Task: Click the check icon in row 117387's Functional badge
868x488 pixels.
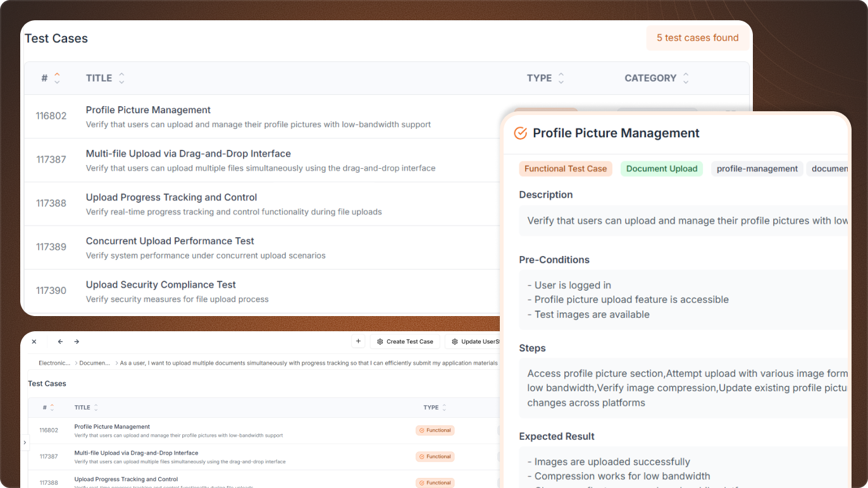Action: [x=422, y=456]
